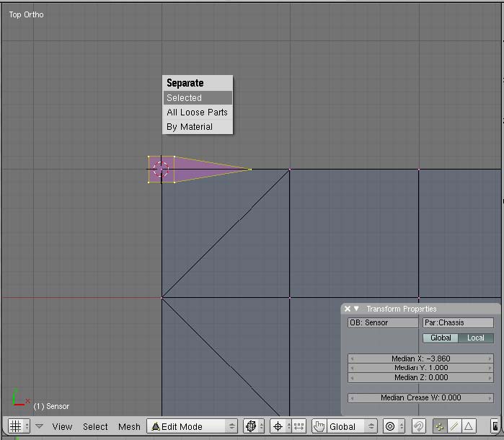Screen dimensions: 504x440
Task: Collapse the Transform Properties panel triangle
Action: pyautogui.click(x=356, y=309)
